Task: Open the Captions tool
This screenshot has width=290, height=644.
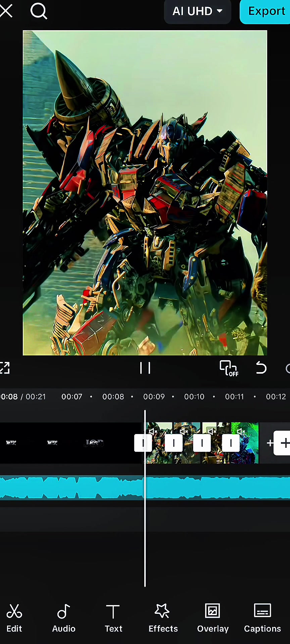Action: pyautogui.click(x=262, y=618)
